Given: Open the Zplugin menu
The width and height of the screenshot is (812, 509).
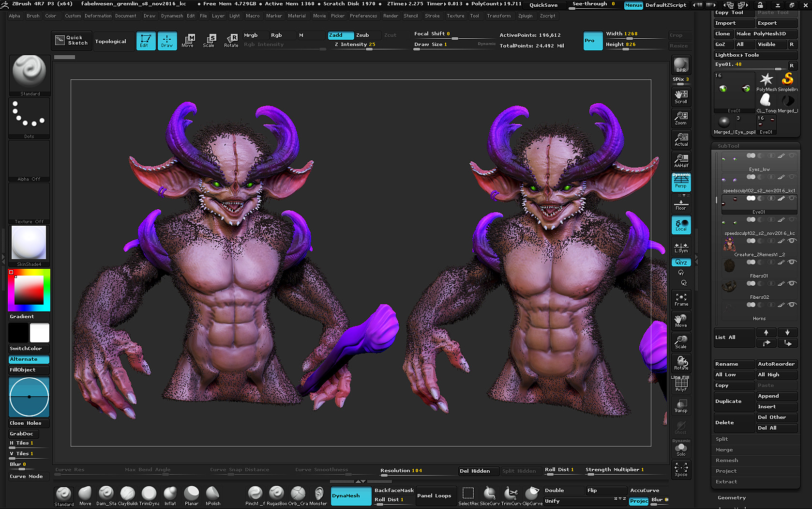Looking at the screenshot, I should pos(525,16).
